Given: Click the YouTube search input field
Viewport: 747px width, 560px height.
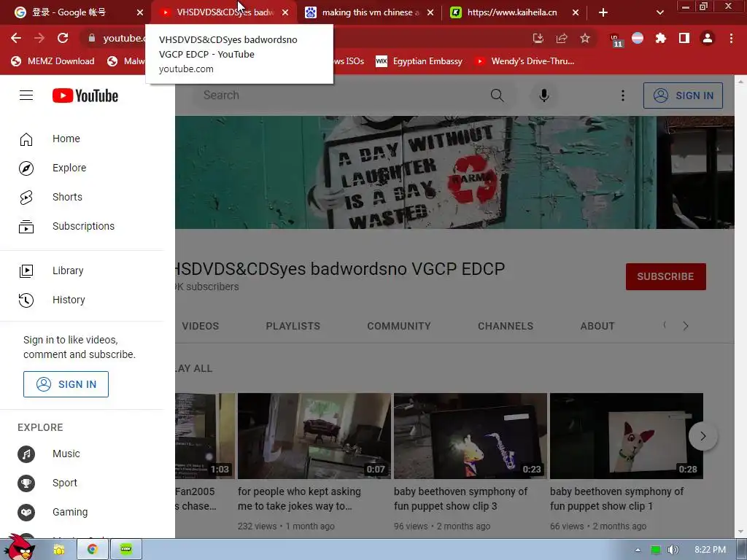Looking at the screenshot, I should tap(339, 96).
